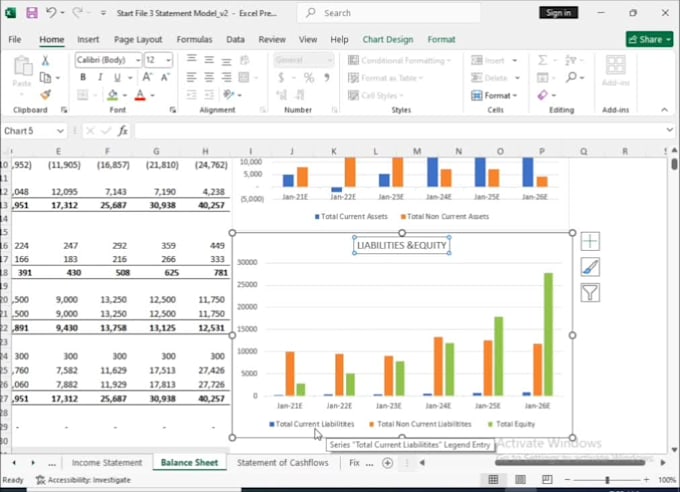This screenshot has width=680, height=492.
Task: Toggle Italic formatting
Action: 100,78
